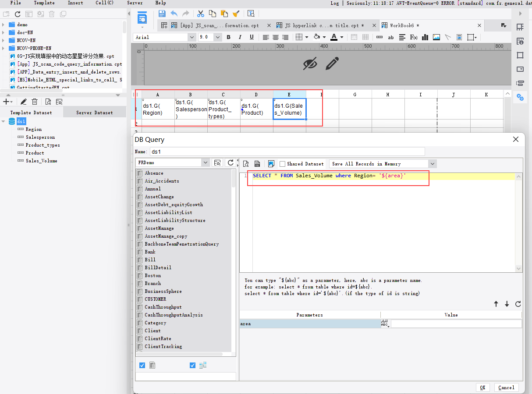Click the Log link in the top bar
The image size is (532, 394).
click(x=335, y=3)
